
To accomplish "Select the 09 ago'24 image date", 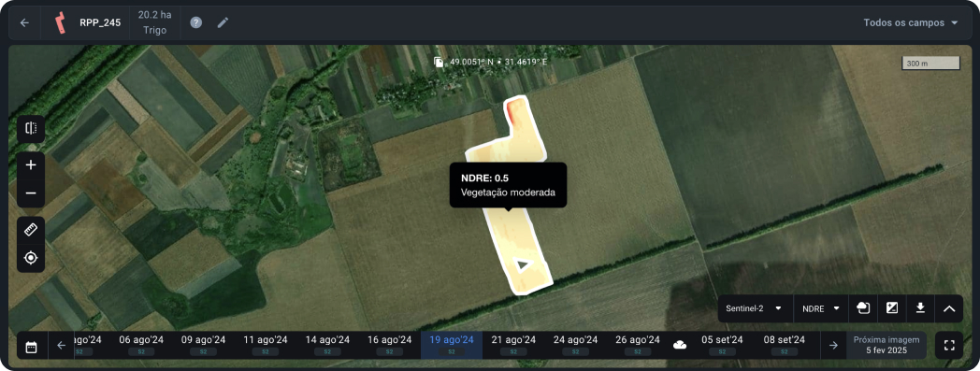I will point(203,346).
